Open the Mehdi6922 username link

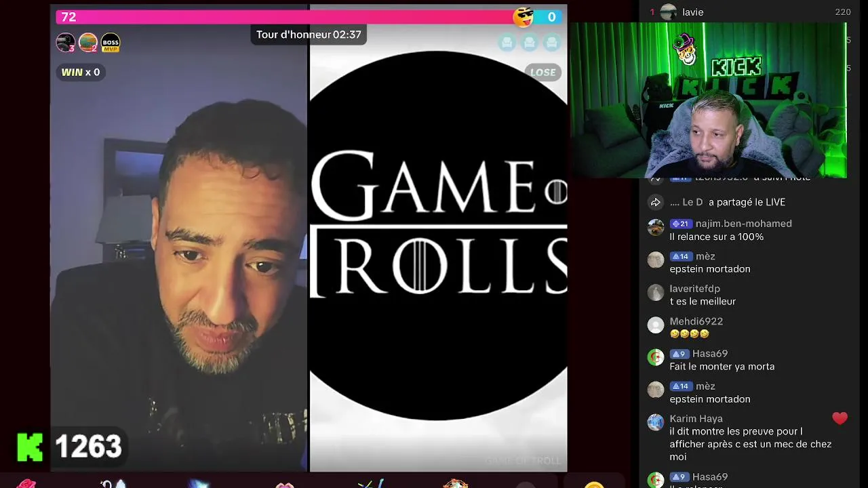696,321
